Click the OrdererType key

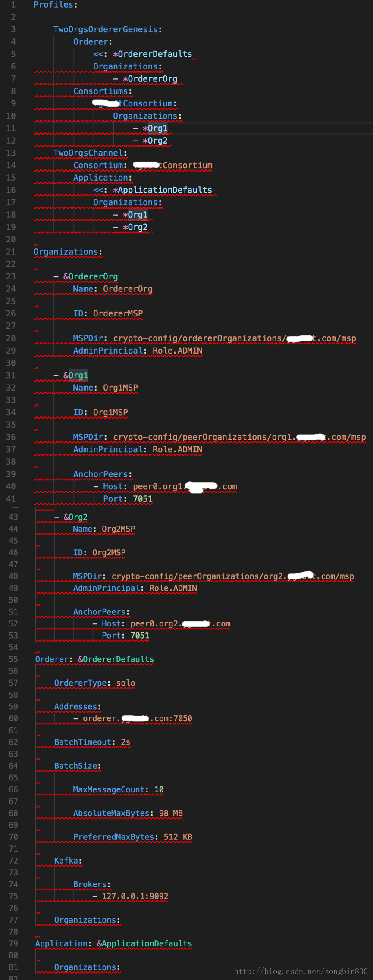[80, 683]
